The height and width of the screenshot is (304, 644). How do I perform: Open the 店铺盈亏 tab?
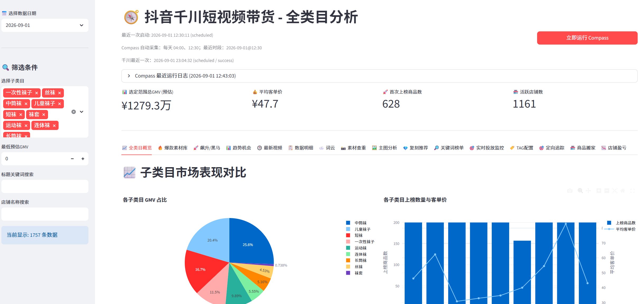614,148
